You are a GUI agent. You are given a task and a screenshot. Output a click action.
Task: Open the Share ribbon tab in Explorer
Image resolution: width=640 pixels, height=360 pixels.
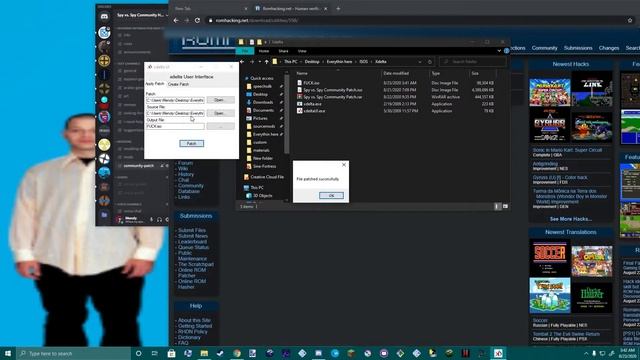pyautogui.click(x=283, y=51)
